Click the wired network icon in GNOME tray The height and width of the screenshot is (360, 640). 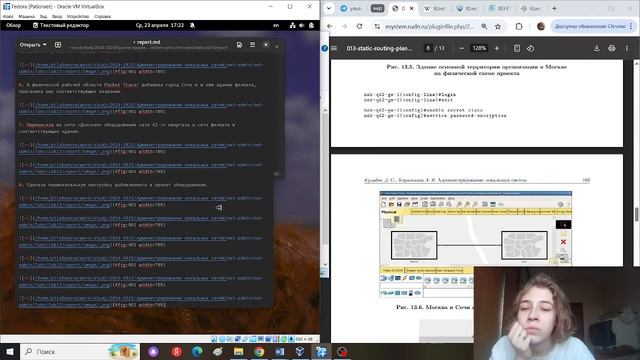(292, 25)
